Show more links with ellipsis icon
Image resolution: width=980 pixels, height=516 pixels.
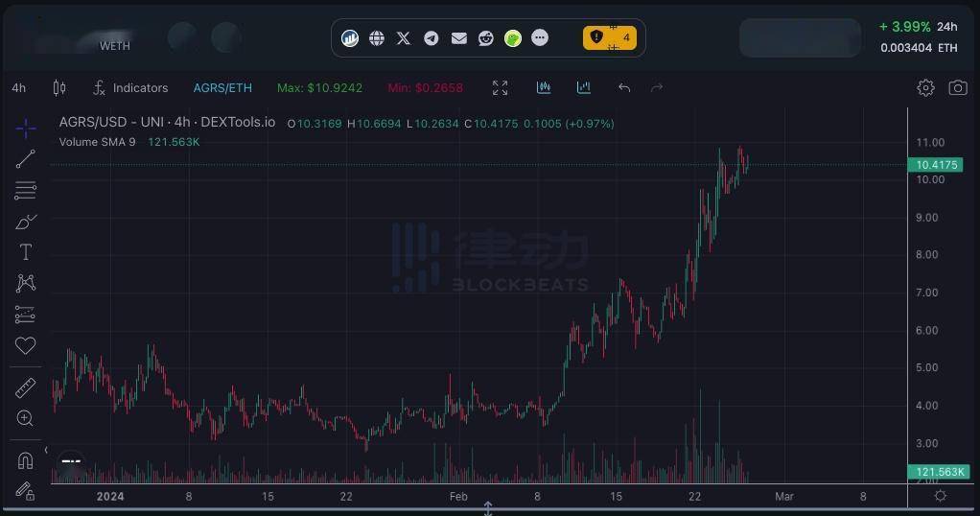540,38
